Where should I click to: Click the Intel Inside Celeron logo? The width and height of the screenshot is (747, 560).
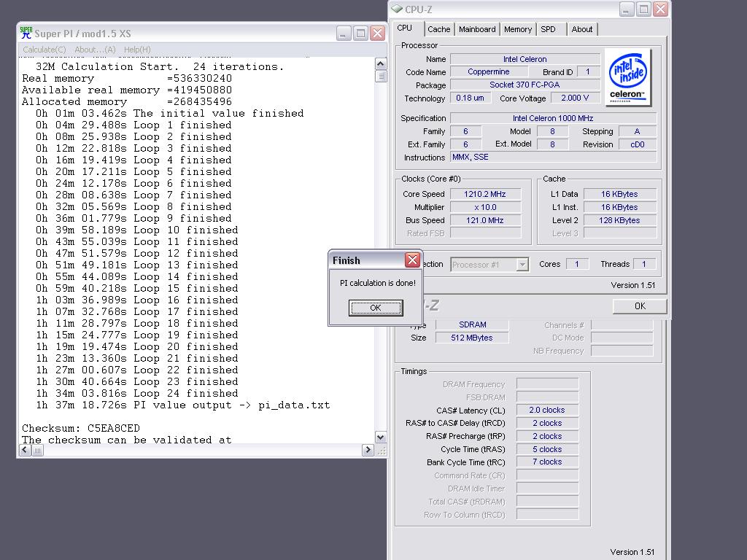pyautogui.click(x=628, y=77)
